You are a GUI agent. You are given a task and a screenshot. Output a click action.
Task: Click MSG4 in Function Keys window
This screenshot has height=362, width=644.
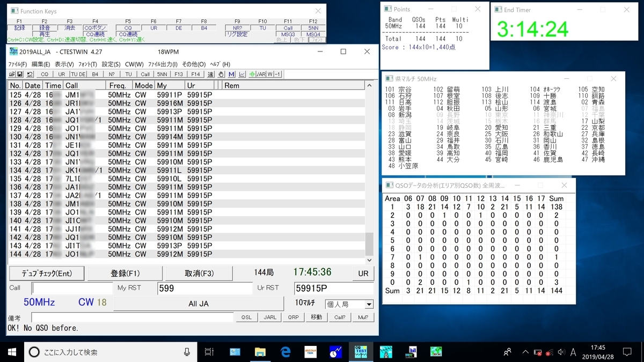click(x=313, y=34)
